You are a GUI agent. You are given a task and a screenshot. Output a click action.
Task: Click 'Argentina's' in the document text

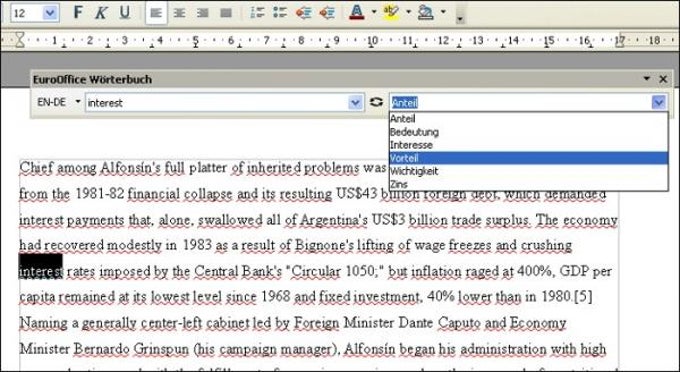pyautogui.click(x=333, y=220)
